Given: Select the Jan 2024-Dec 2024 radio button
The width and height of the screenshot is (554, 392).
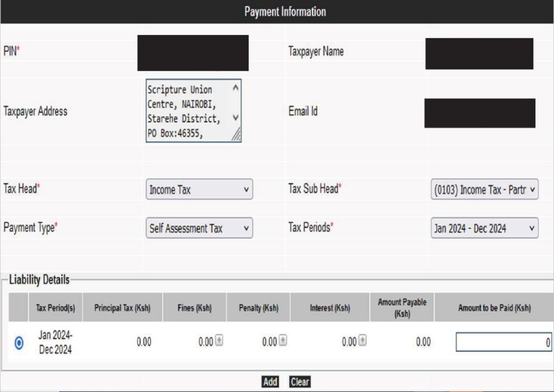Looking at the screenshot, I should point(19,342).
